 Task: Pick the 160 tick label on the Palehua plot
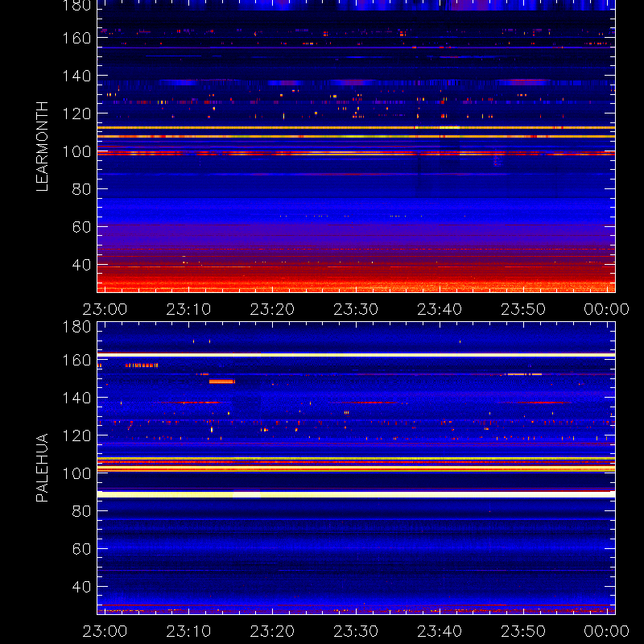(x=76, y=360)
